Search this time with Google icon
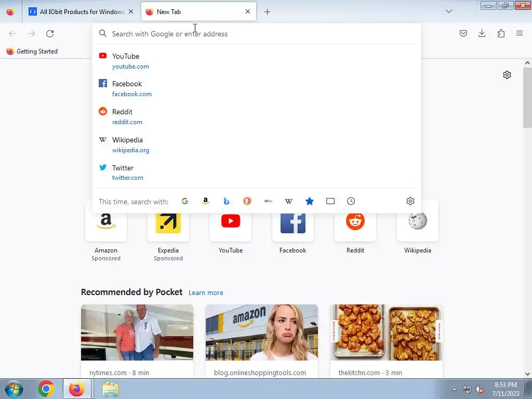The image size is (532, 399). [185, 201]
